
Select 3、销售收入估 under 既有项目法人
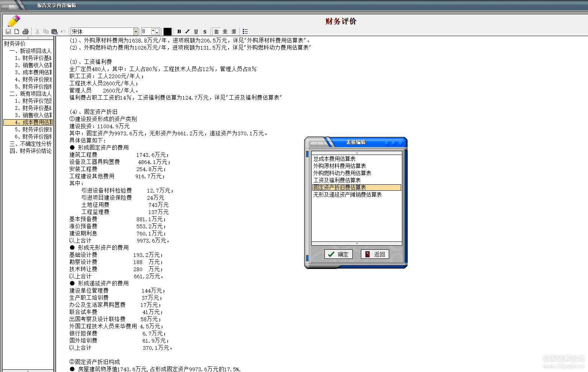point(33,115)
